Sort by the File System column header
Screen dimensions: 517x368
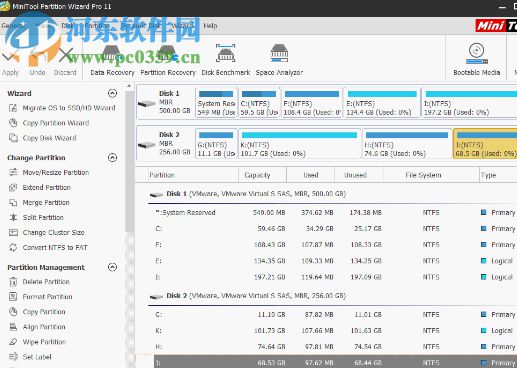(x=431, y=175)
